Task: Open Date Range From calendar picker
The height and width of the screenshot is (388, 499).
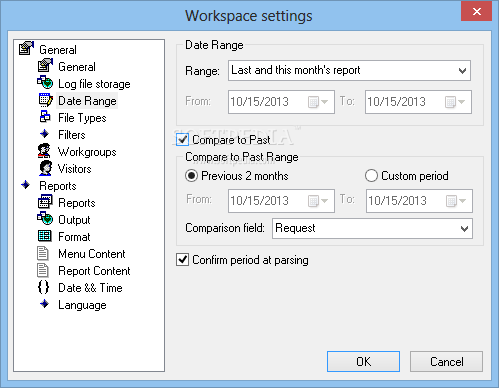Action: tap(318, 102)
